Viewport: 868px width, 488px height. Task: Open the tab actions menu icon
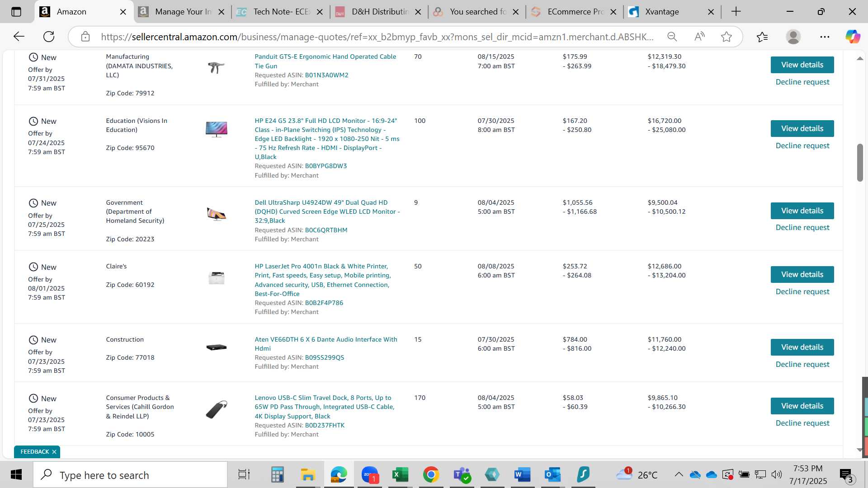tap(16, 12)
